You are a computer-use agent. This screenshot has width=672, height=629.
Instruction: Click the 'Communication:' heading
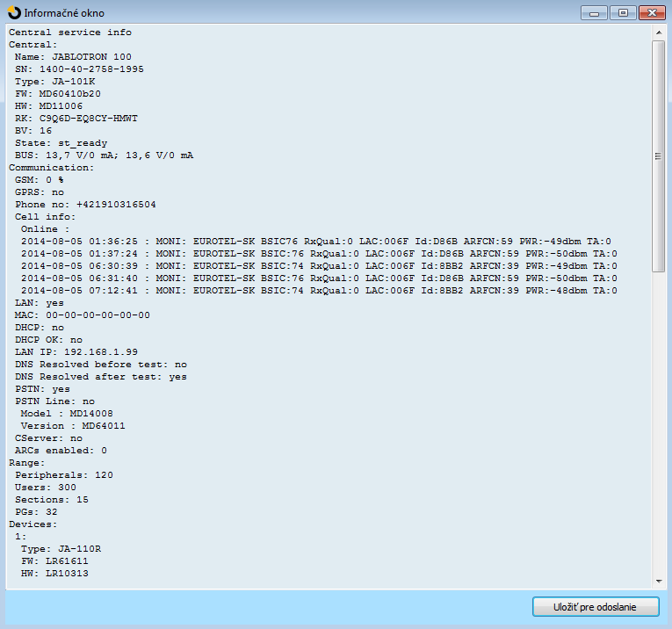click(x=51, y=168)
